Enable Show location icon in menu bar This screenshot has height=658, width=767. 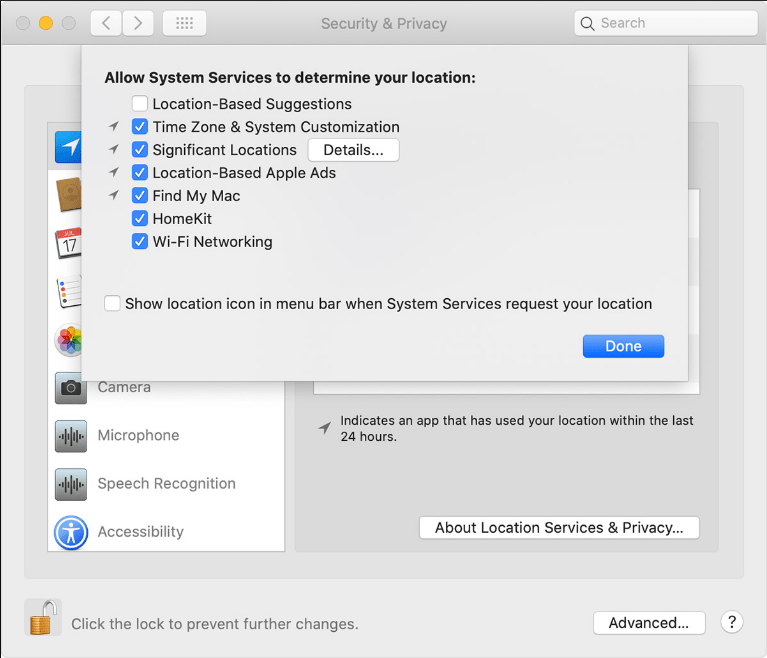pyautogui.click(x=112, y=303)
